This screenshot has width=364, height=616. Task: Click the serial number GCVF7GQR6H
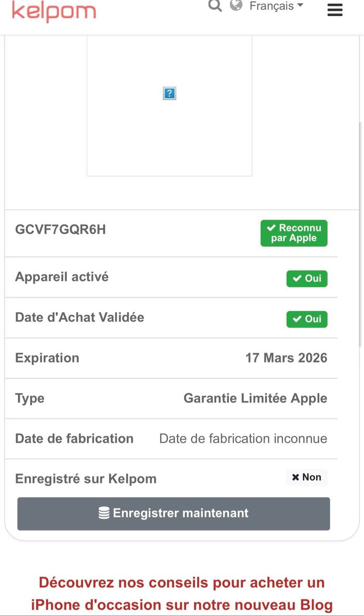(60, 230)
